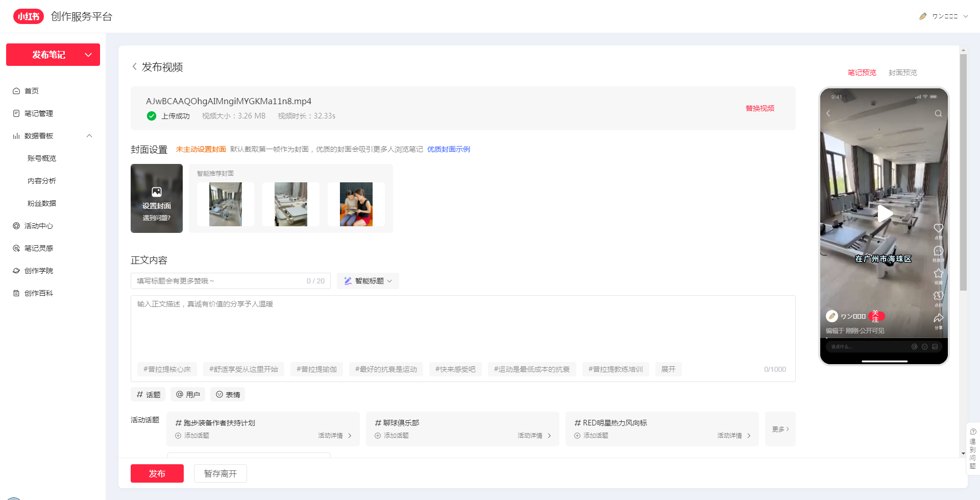980x500 pixels.
Task: Expand more hashtag suggestions with 展开
Action: pos(668,369)
